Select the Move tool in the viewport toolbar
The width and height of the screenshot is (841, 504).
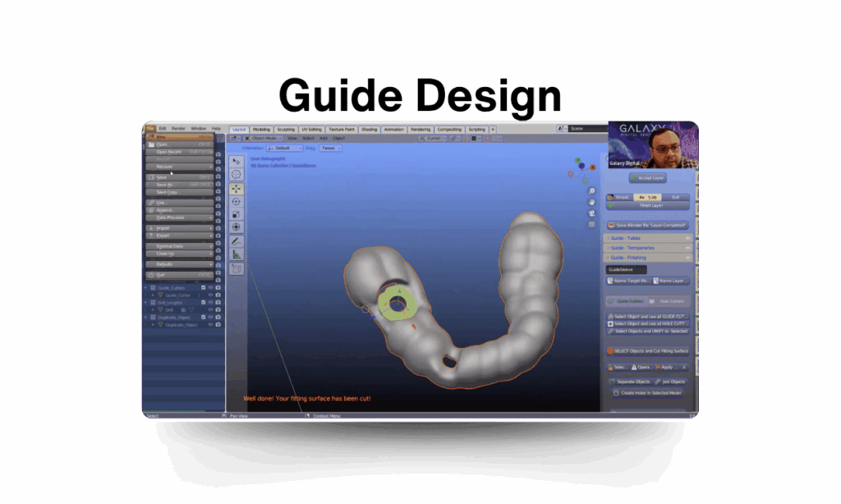click(x=237, y=188)
